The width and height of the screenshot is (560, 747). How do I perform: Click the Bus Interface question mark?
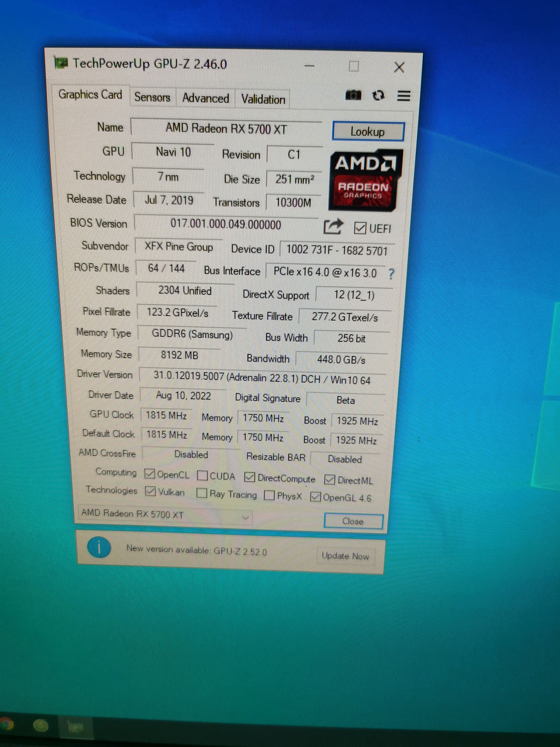point(391,274)
